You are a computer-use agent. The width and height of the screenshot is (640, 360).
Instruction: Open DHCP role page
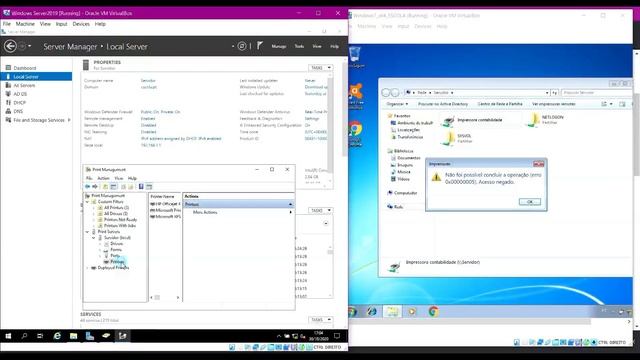(19, 102)
